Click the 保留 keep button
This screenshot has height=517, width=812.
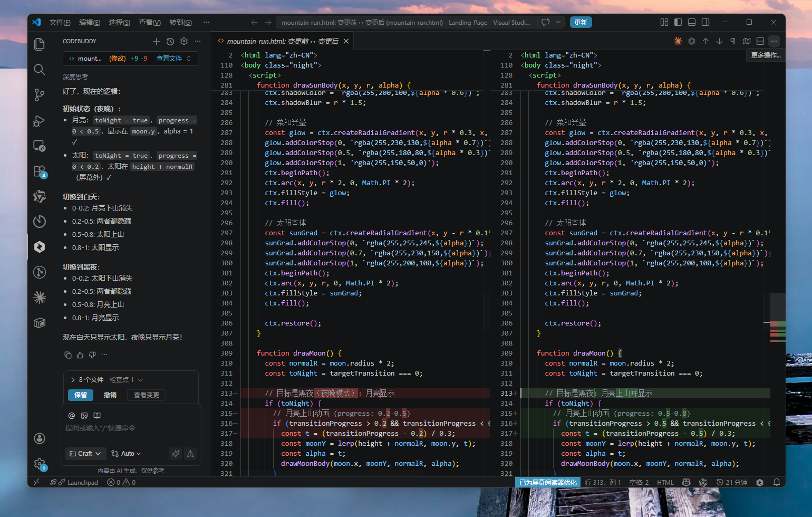point(81,395)
